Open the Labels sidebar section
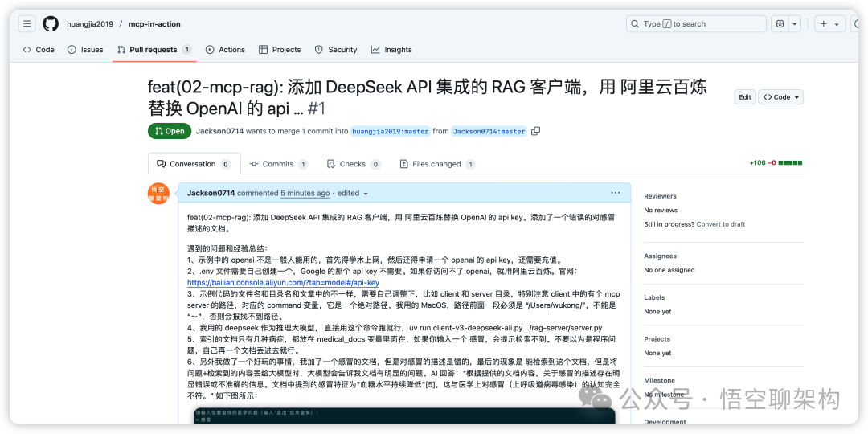Image resolution: width=868 pixels, height=434 pixels. [653, 297]
